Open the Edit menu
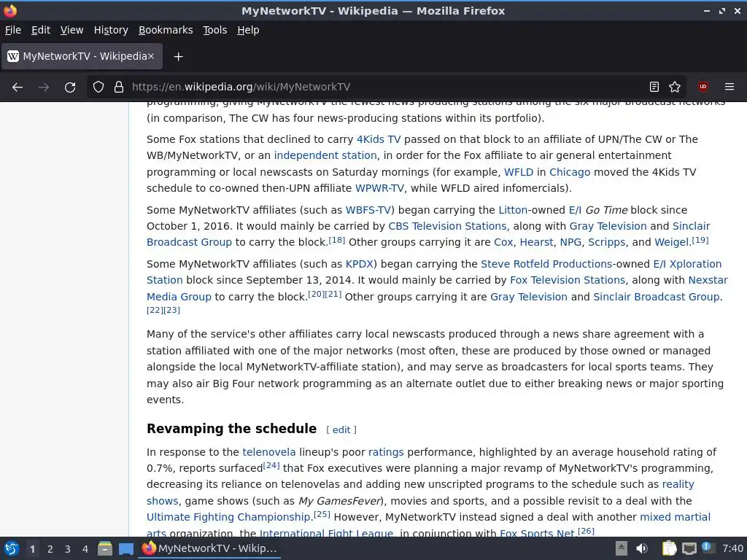Image resolution: width=747 pixels, height=560 pixels. click(x=41, y=30)
